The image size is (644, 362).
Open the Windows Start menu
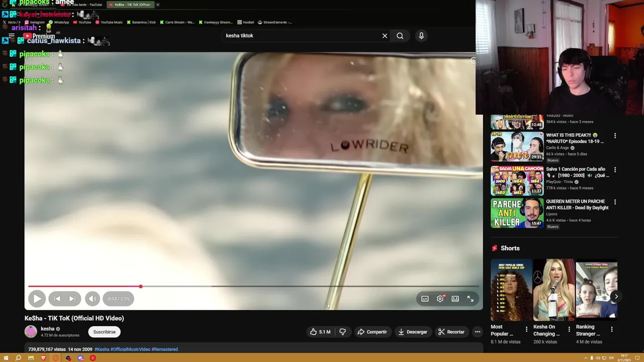click(6, 358)
